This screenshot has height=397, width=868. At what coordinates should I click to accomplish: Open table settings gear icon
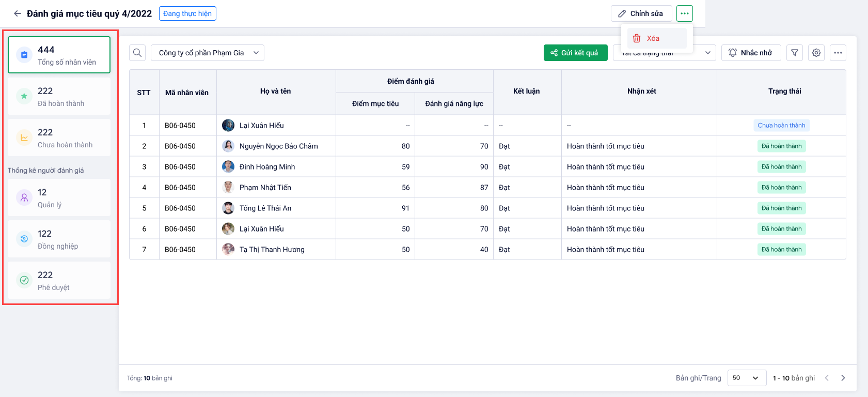816,53
